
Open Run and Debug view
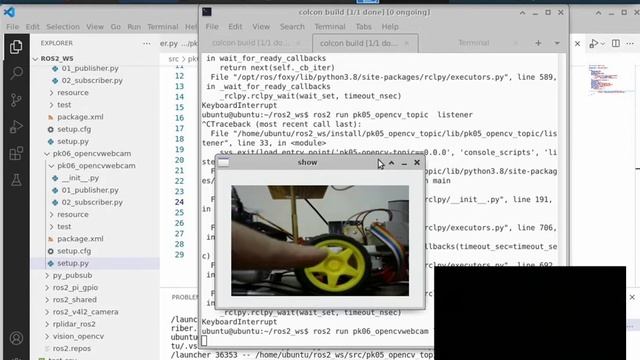16,127
